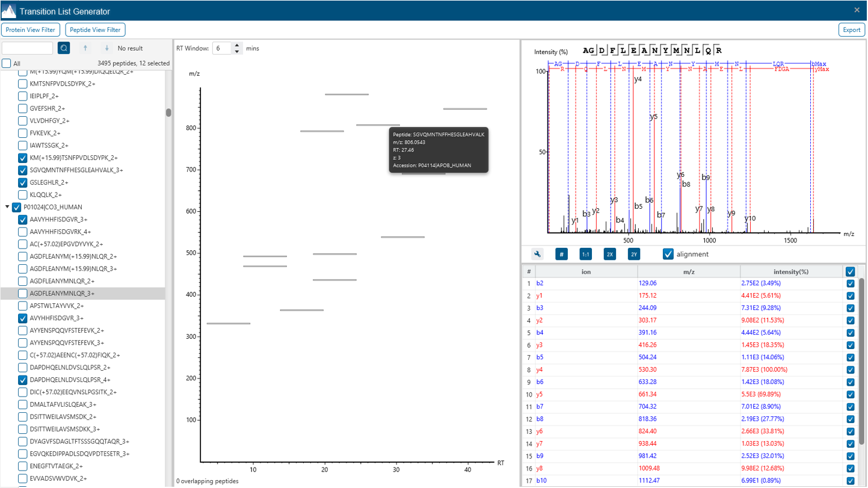Click y6 intensity 2.66E3 (33.81%) cell

pyautogui.click(x=792, y=431)
